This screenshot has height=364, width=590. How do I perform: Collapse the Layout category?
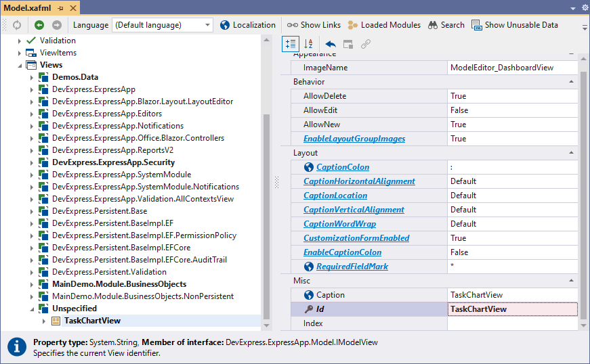click(x=571, y=152)
